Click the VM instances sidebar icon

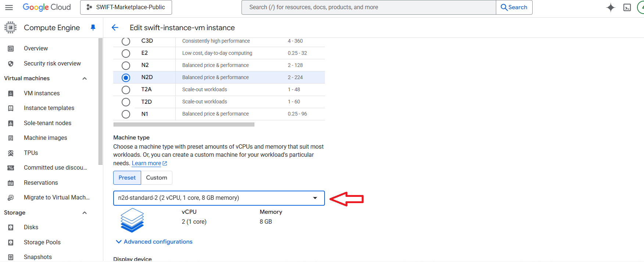click(11, 93)
